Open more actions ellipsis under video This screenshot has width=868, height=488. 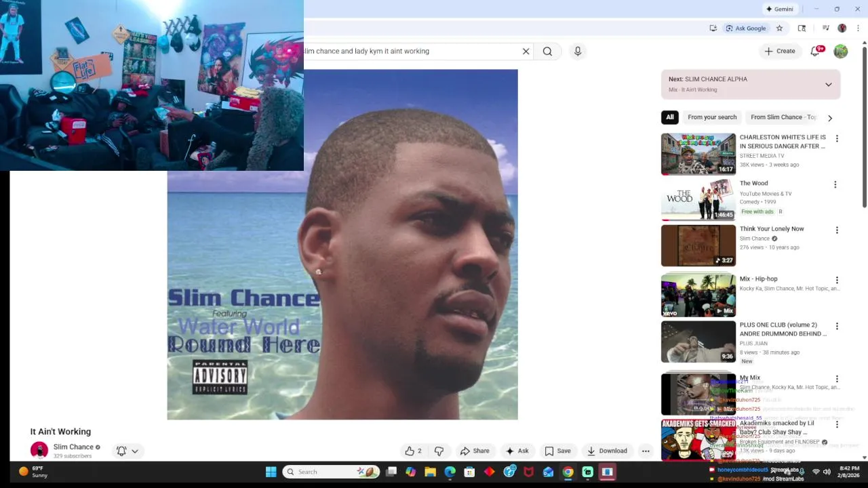(x=646, y=451)
